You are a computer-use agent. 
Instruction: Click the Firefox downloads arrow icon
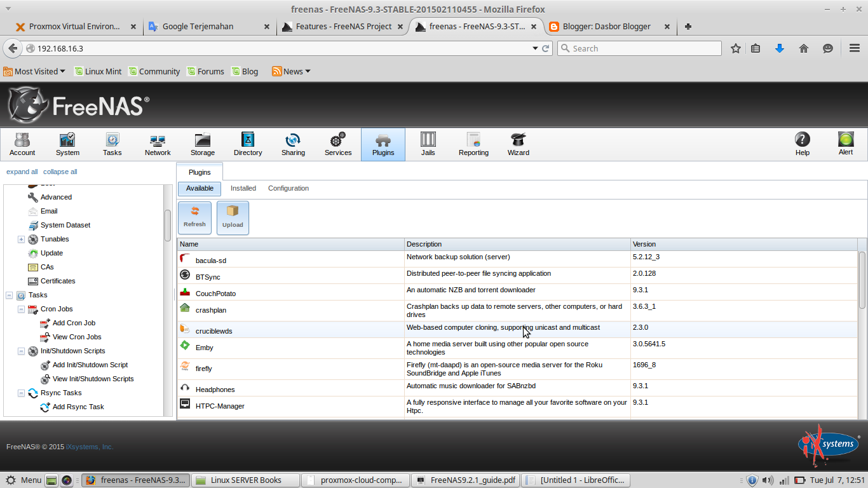[x=780, y=48]
